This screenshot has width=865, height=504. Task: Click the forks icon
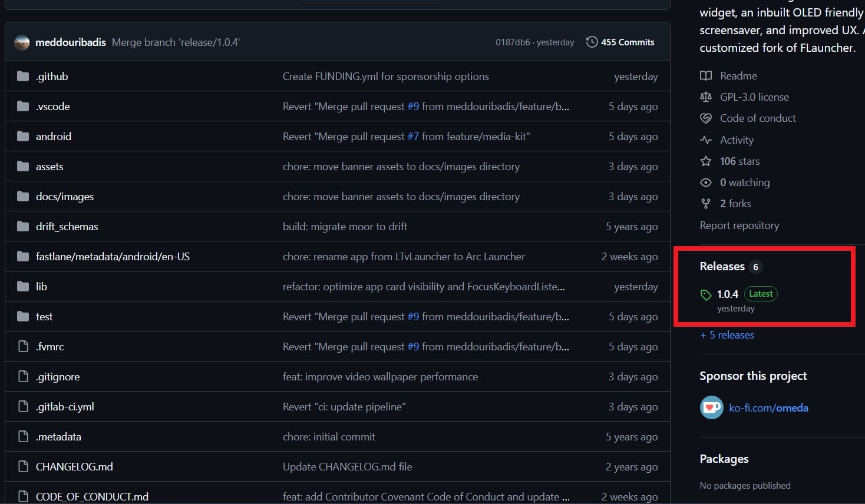click(706, 204)
